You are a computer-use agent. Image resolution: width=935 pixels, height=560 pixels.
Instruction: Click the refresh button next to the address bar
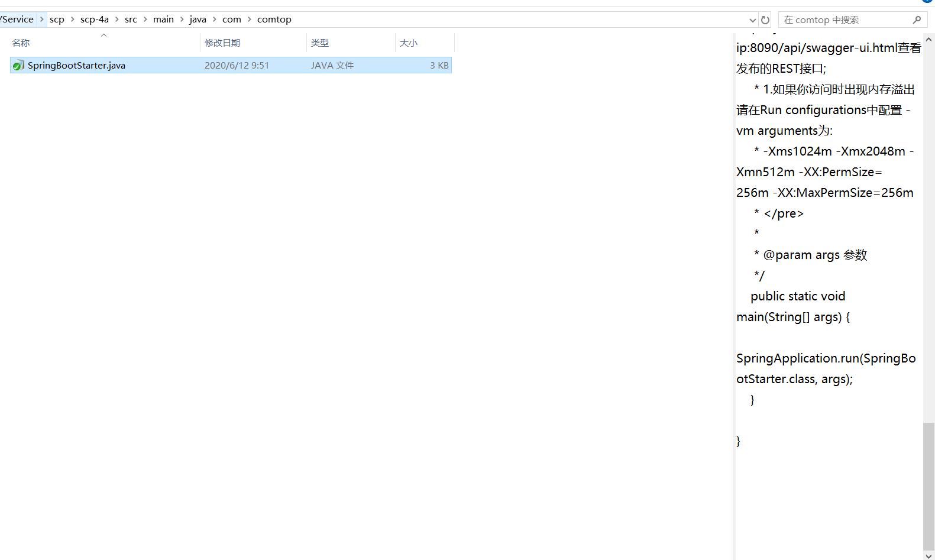click(x=765, y=20)
